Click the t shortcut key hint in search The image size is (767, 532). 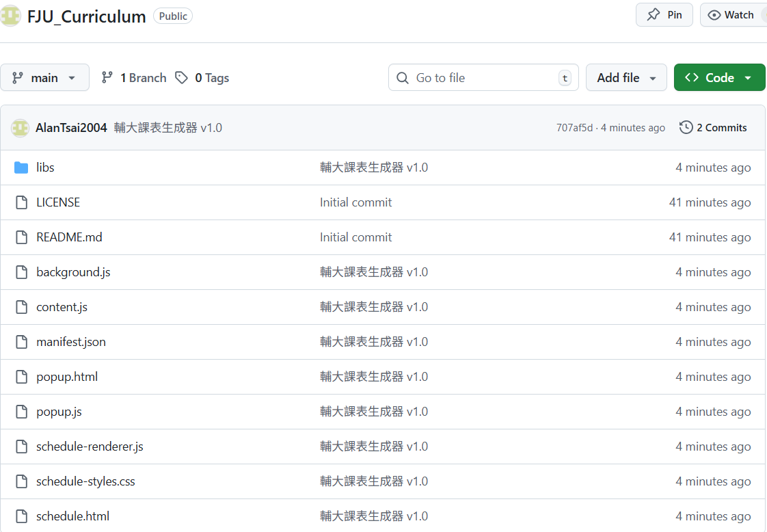click(565, 78)
